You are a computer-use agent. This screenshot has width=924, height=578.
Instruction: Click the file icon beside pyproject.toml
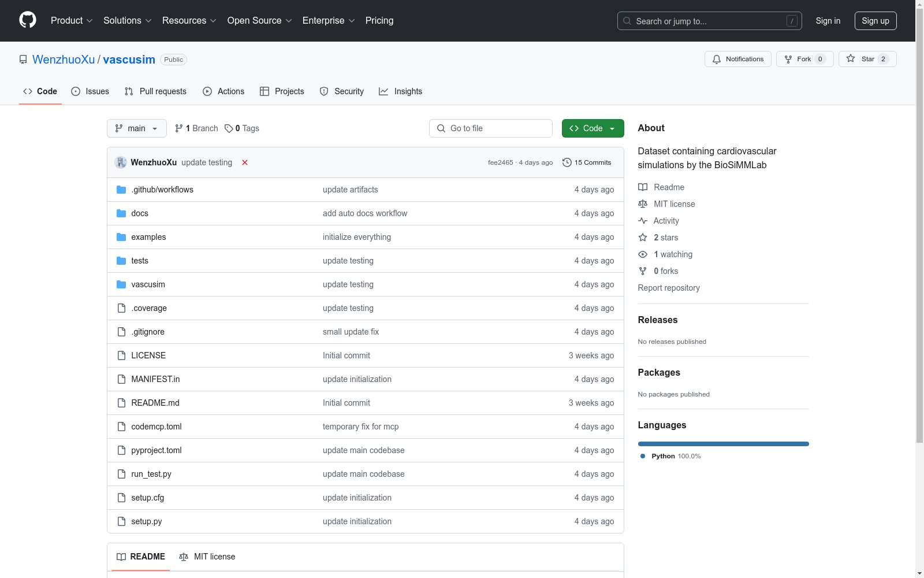[x=121, y=450]
